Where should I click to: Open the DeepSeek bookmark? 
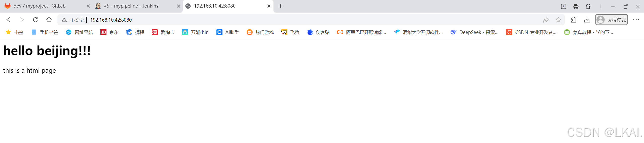click(475, 32)
